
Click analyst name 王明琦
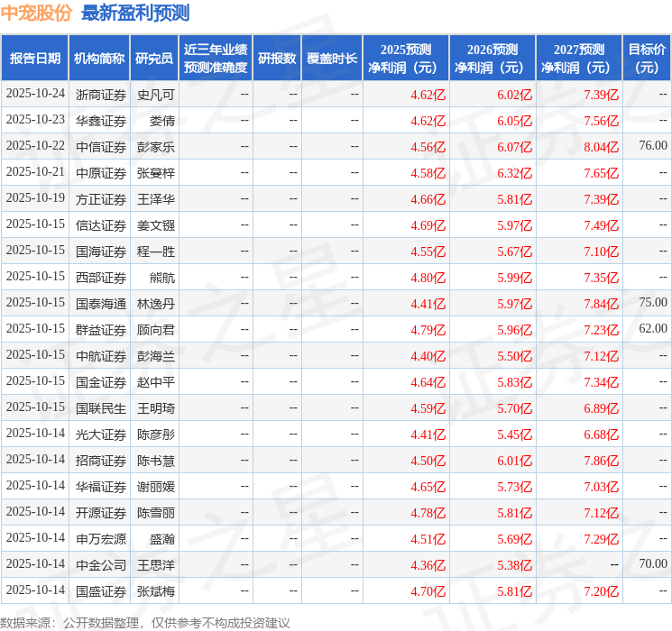click(x=156, y=408)
